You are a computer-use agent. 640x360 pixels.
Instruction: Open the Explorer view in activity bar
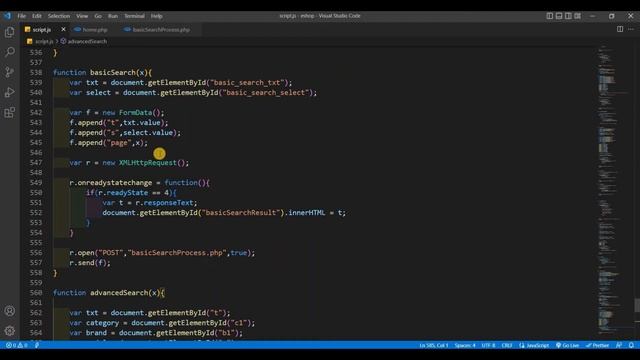[10, 32]
